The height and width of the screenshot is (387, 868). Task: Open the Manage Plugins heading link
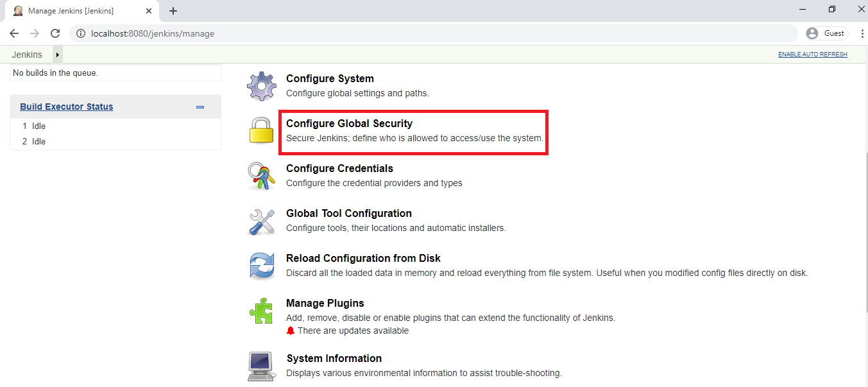[325, 303]
